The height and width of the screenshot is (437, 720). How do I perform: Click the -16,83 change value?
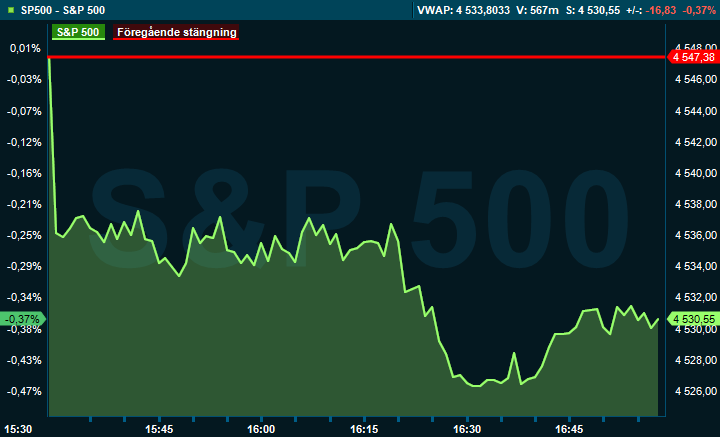pyautogui.click(x=661, y=10)
